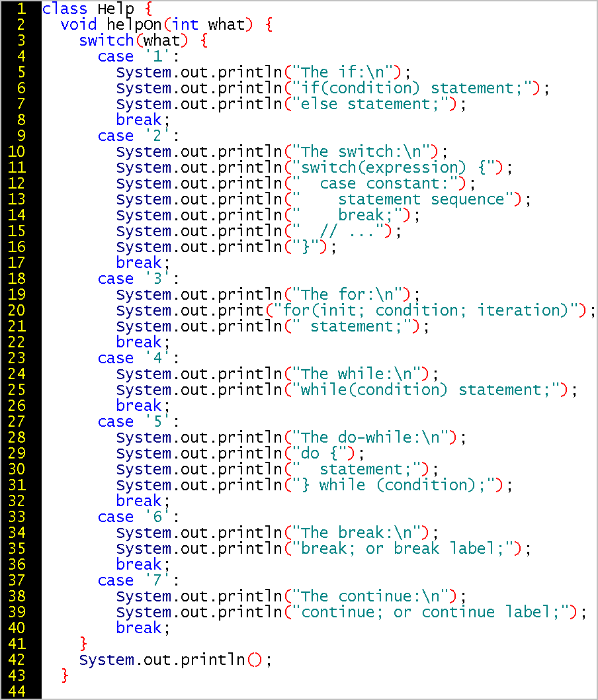Click the break statement beside line 22

pos(143,342)
